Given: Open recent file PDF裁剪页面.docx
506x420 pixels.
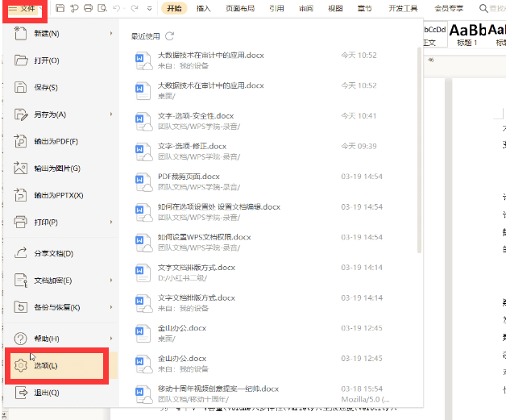Looking at the screenshot, I should point(189,176).
